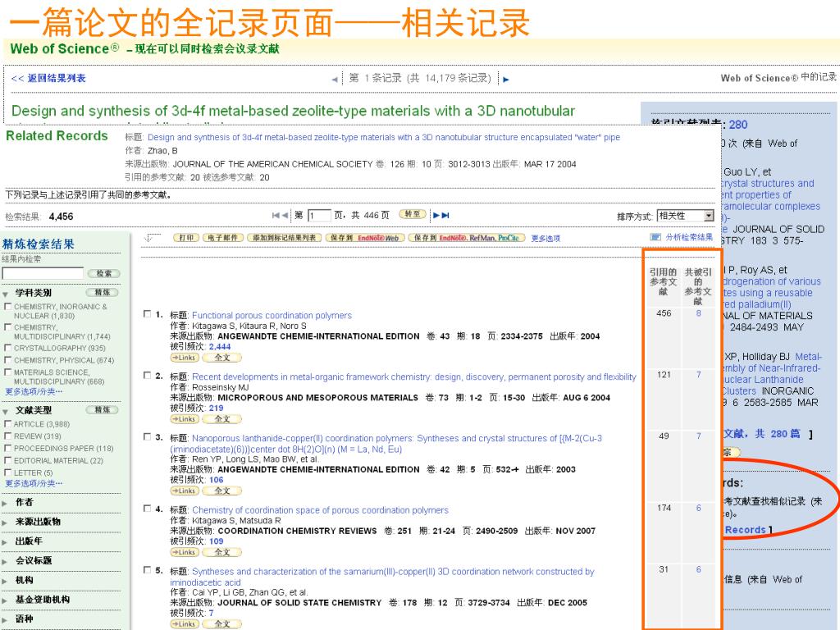Check Chemistry, Physical category
Image resolution: width=840 pixels, height=630 pixels.
pos(7,360)
